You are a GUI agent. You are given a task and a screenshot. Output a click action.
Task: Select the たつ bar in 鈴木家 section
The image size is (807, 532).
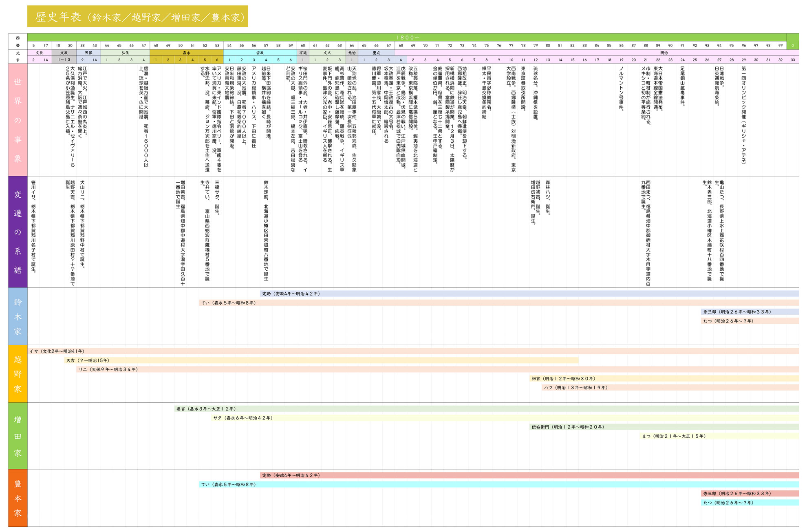click(x=750, y=321)
